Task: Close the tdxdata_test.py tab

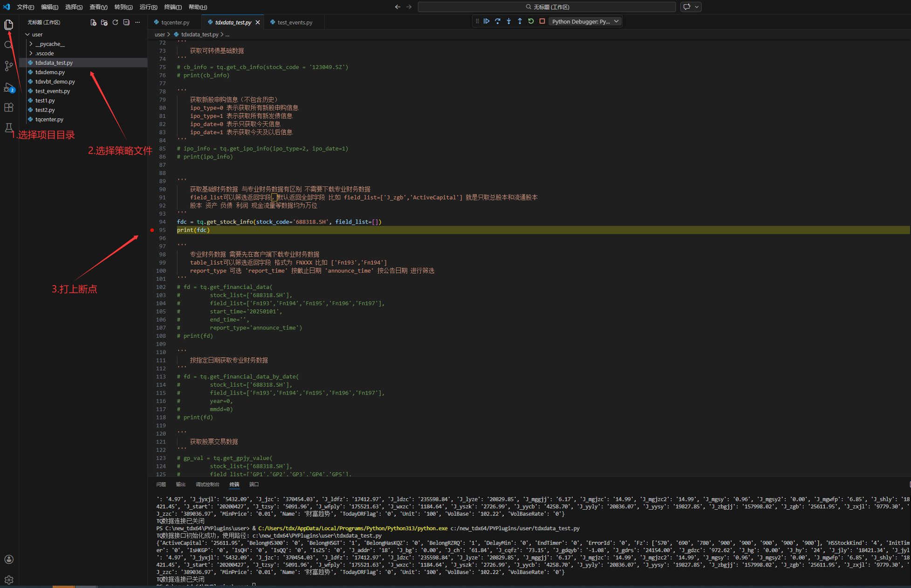Action: (258, 22)
